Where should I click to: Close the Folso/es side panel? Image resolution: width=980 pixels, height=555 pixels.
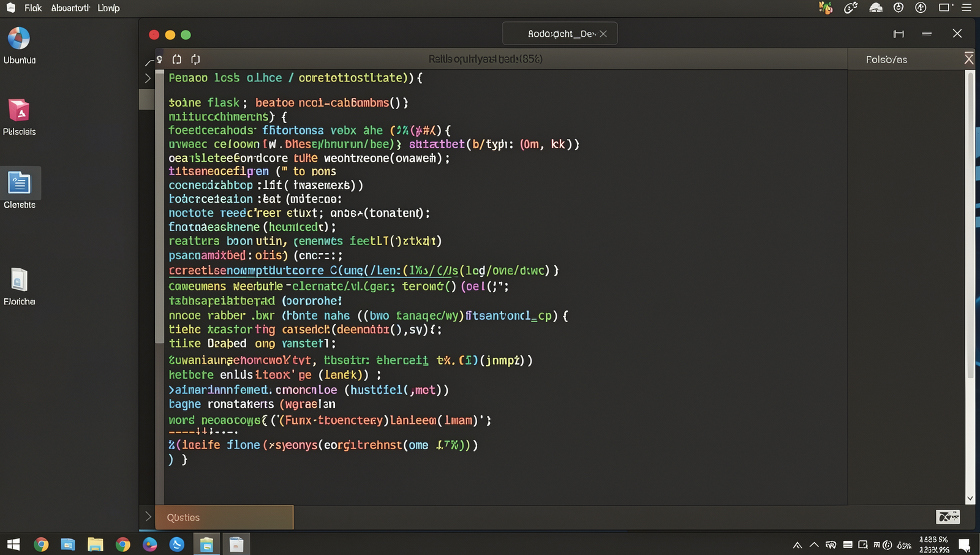point(969,59)
